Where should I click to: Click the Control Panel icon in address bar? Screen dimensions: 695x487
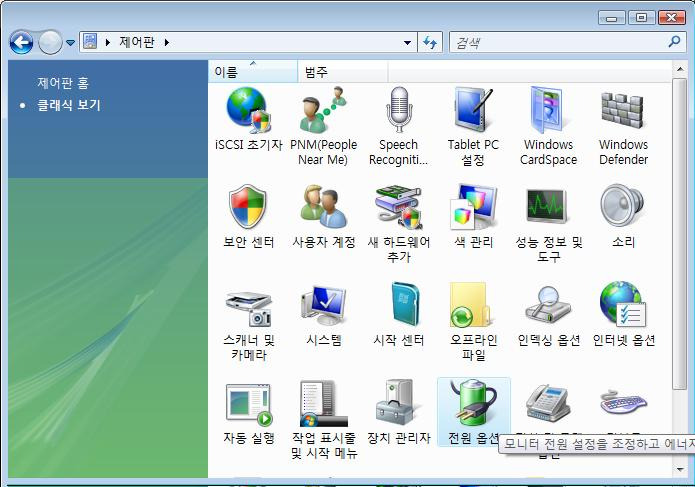[90, 42]
